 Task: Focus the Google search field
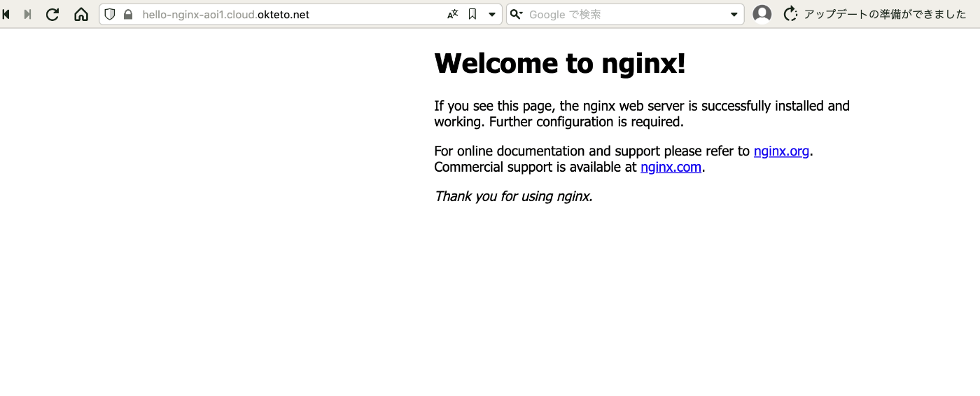pyautogui.click(x=626, y=14)
